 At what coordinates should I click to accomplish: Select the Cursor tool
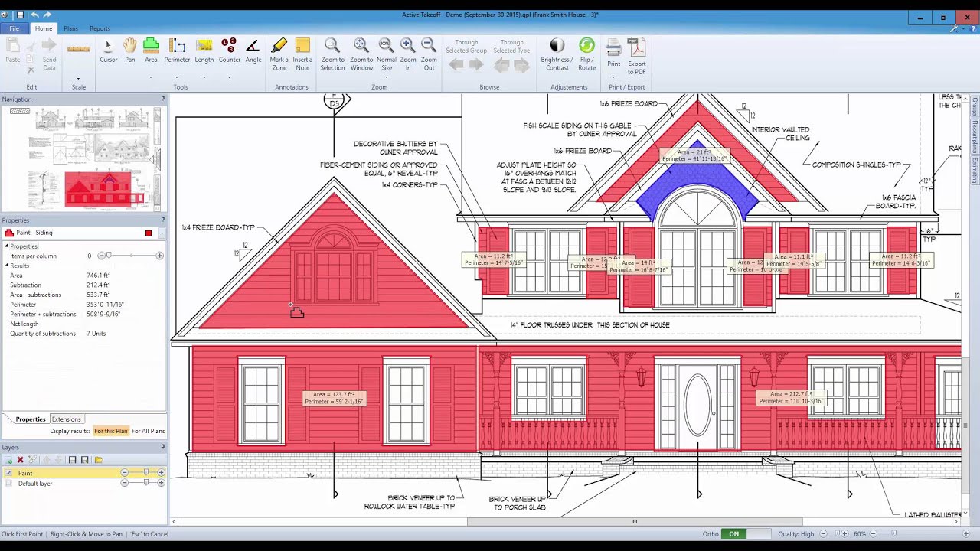tap(108, 51)
